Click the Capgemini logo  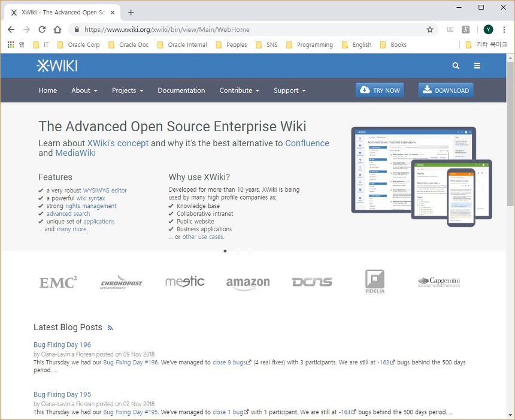439,282
